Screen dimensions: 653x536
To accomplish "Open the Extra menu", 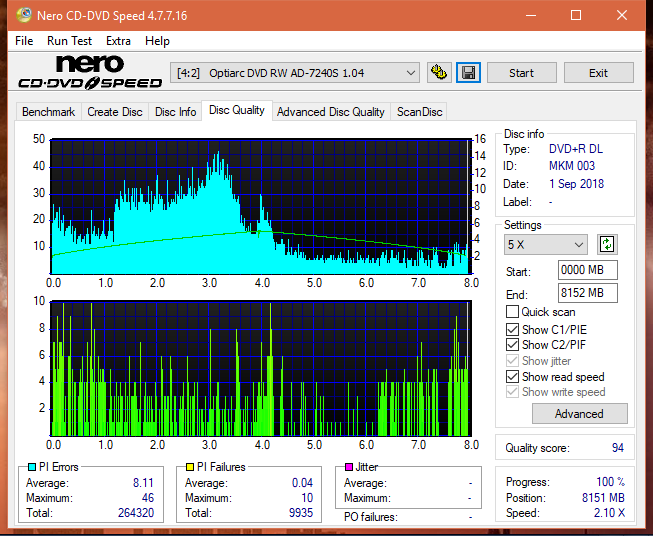I will pos(118,41).
